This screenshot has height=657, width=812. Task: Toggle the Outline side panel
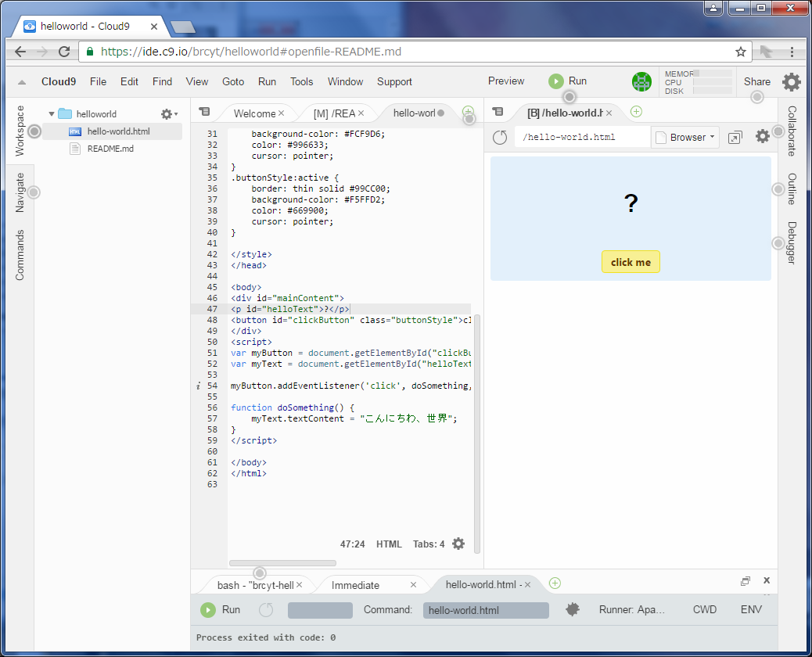[792, 189]
